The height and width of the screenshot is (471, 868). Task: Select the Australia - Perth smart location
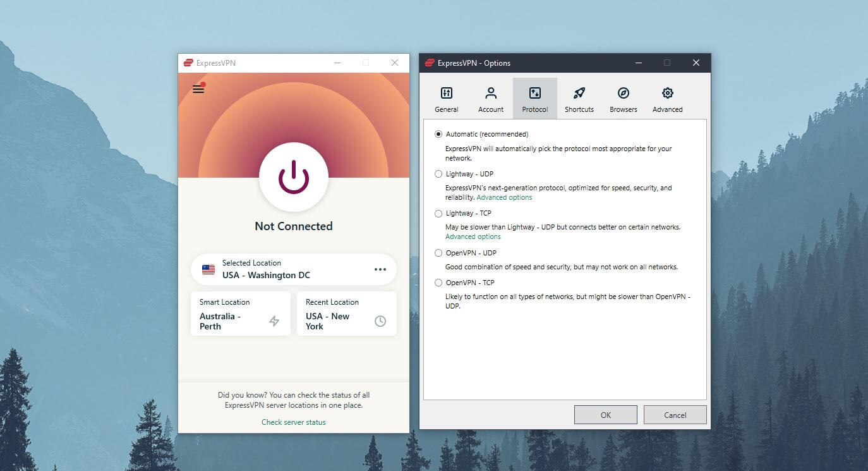pyautogui.click(x=241, y=314)
